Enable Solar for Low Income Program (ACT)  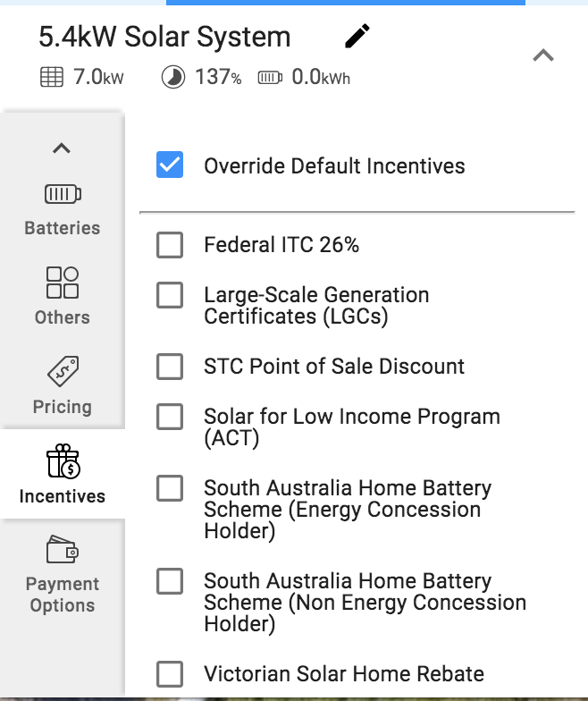pyautogui.click(x=170, y=417)
